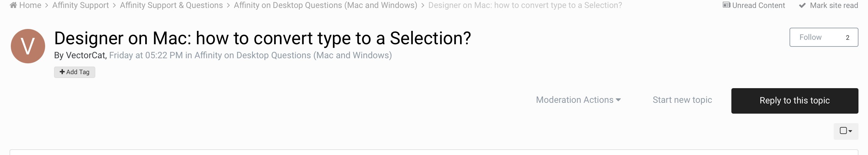Click the Home house icon in breadcrumb
868x155 pixels.
click(x=13, y=5)
